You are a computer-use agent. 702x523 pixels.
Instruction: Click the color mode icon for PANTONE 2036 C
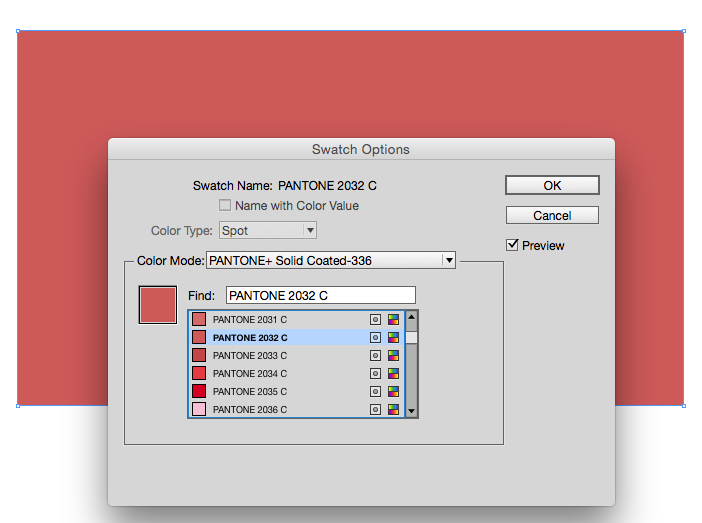[x=393, y=409]
